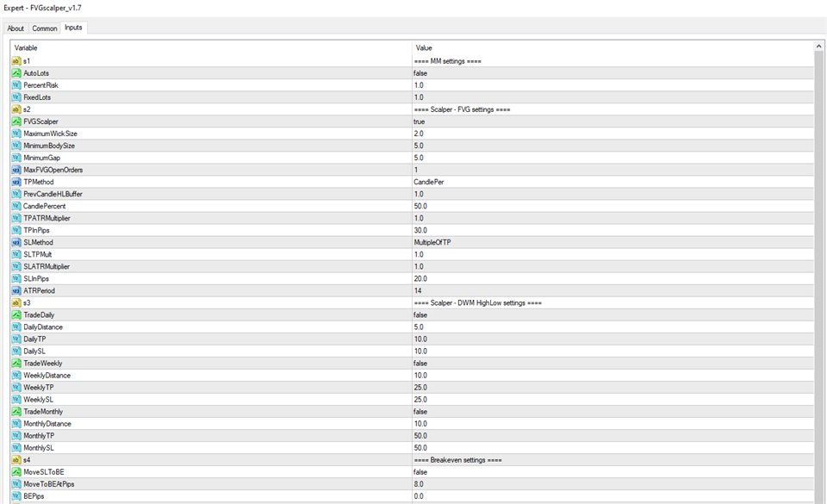Click the bool icon next to TradeDaily

(16, 315)
